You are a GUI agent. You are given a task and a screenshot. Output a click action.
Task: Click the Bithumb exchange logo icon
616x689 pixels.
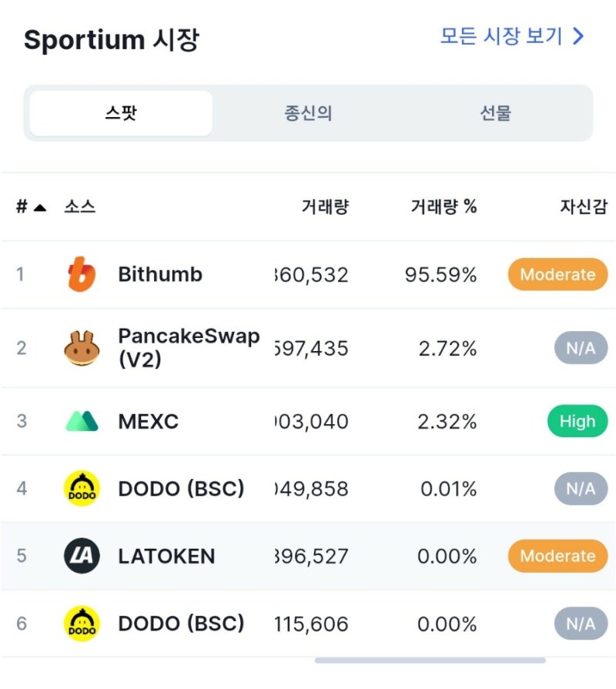pyautogui.click(x=82, y=274)
